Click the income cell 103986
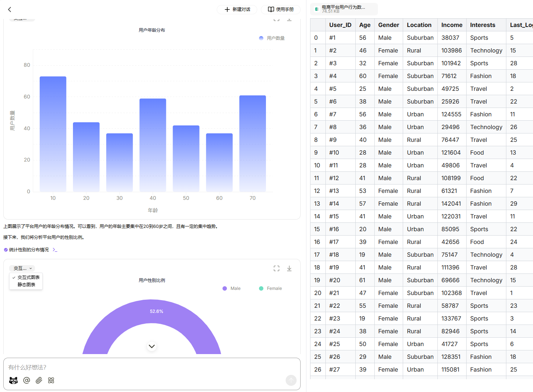The width and height of the screenshot is (533, 392). pyautogui.click(x=452, y=51)
